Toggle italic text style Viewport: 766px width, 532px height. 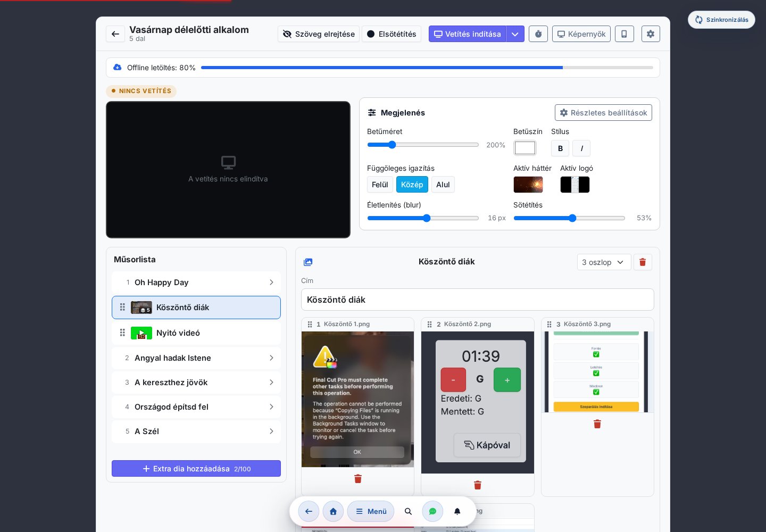[x=581, y=148]
